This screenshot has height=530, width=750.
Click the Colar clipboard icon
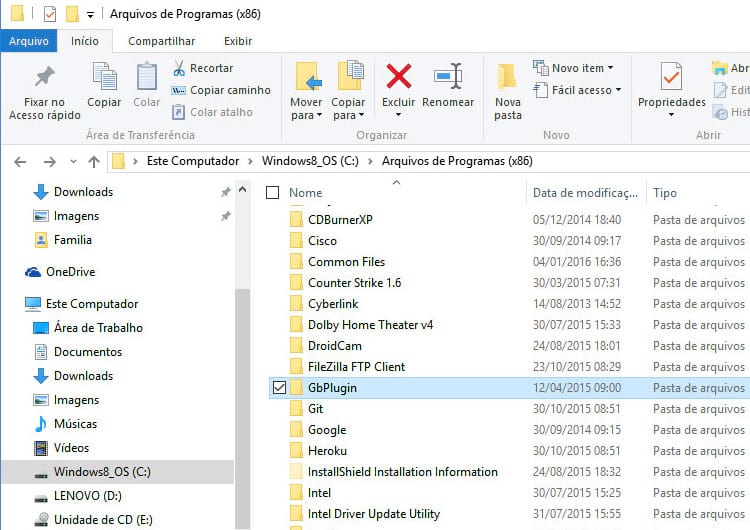coord(146,77)
